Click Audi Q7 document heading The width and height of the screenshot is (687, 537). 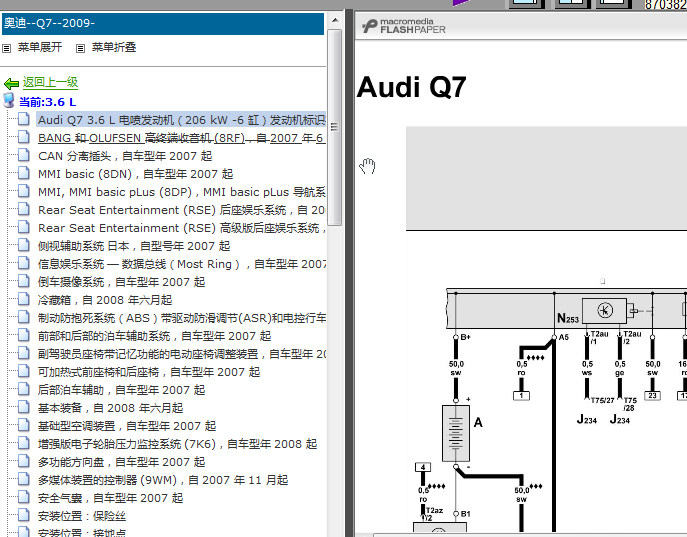(411, 87)
